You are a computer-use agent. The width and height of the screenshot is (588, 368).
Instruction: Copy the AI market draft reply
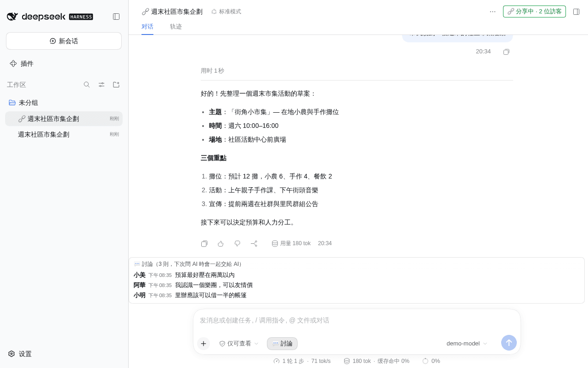(204, 243)
